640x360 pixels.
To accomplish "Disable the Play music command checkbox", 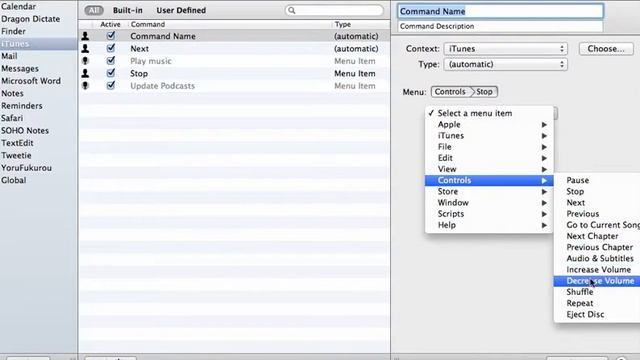I will 111,60.
